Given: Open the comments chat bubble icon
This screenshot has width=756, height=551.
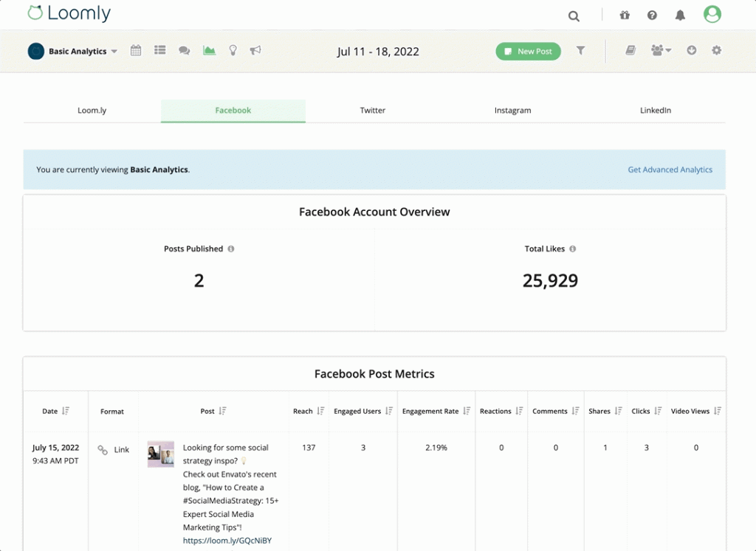Looking at the screenshot, I should click(x=184, y=50).
